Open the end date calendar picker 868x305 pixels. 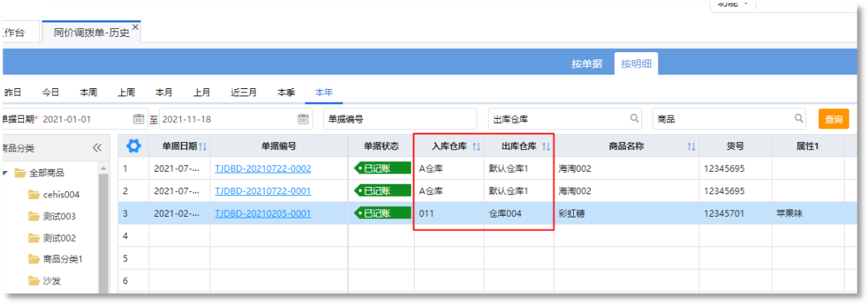tap(303, 119)
